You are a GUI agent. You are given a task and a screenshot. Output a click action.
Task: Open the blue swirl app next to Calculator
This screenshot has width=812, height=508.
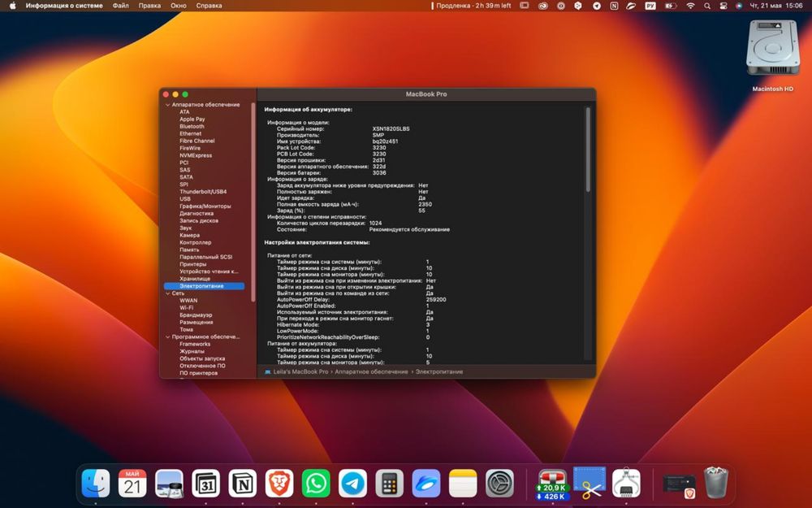pyautogui.click(x=426, y=483)
